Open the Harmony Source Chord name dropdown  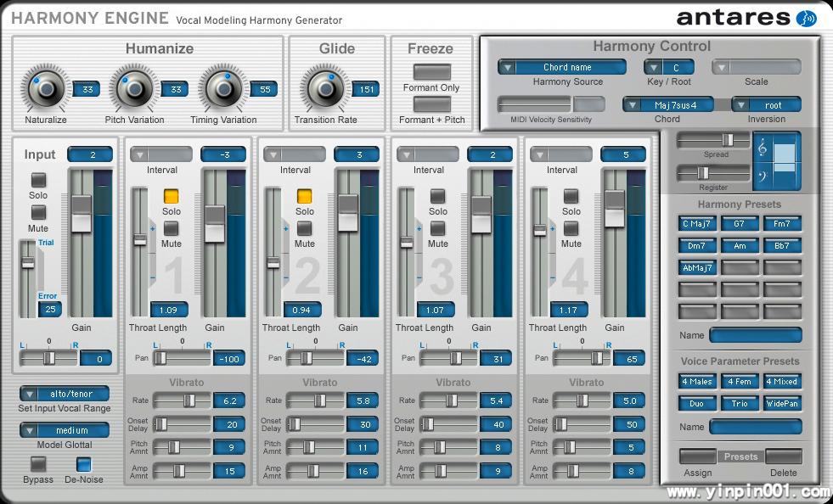562,67
